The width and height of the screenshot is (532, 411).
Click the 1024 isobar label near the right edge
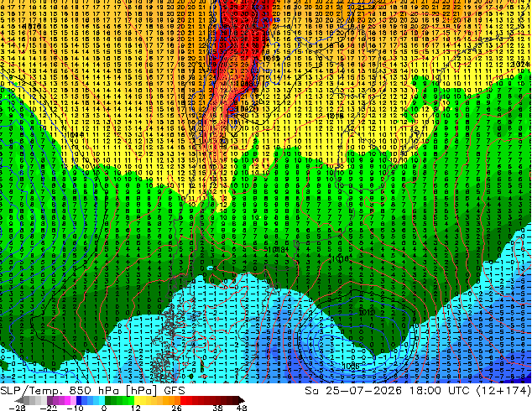pyautogui.click(x=521, y=64)
